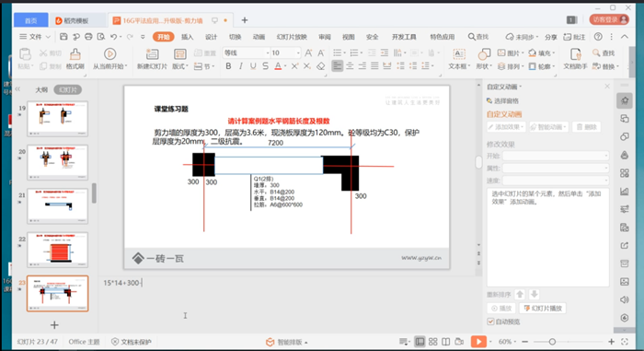Align text left
The height and width of the screenshot is (351, 644).
click(338, 65)
